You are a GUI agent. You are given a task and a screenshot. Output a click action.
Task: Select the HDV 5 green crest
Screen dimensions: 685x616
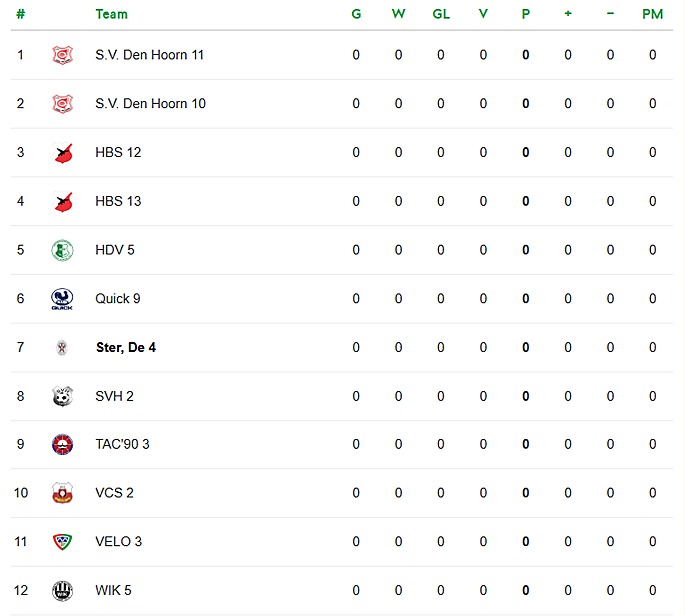[x=62, y=250]
